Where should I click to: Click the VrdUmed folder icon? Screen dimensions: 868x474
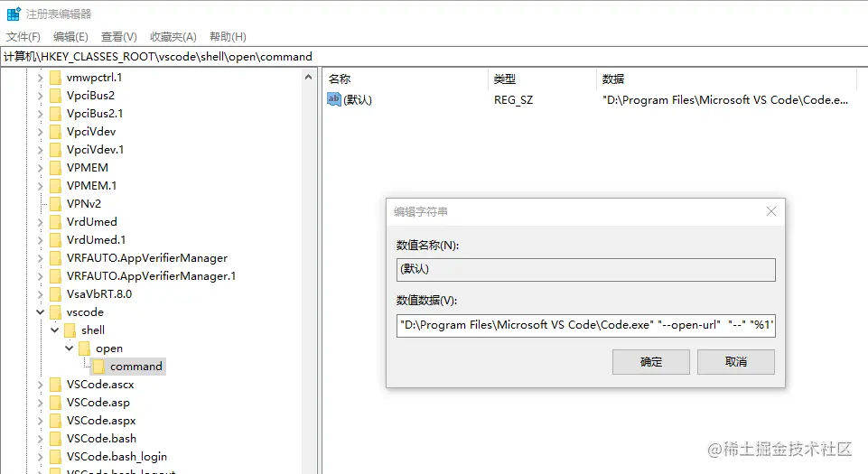point(55,222)
